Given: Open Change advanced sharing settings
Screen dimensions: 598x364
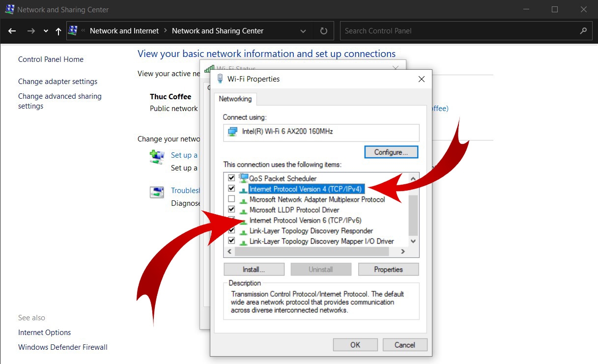Looking at the screenshot, I should click(x=60, y=101).
